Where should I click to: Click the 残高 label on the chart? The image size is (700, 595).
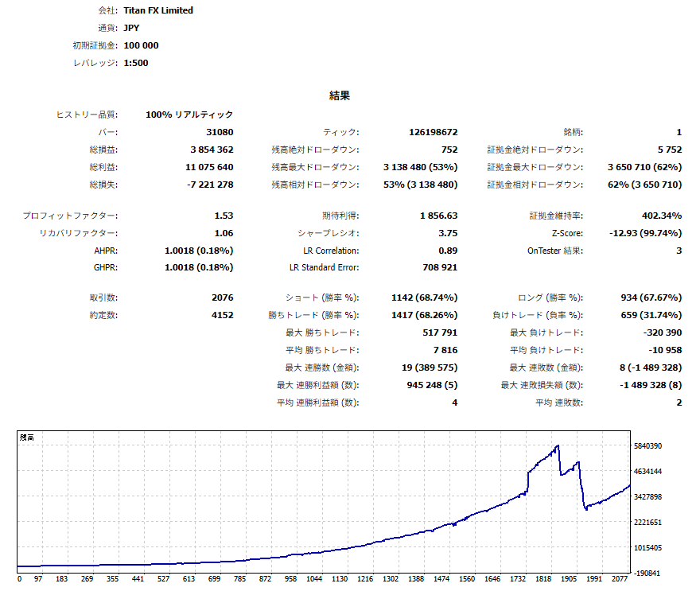click(26, 437)
